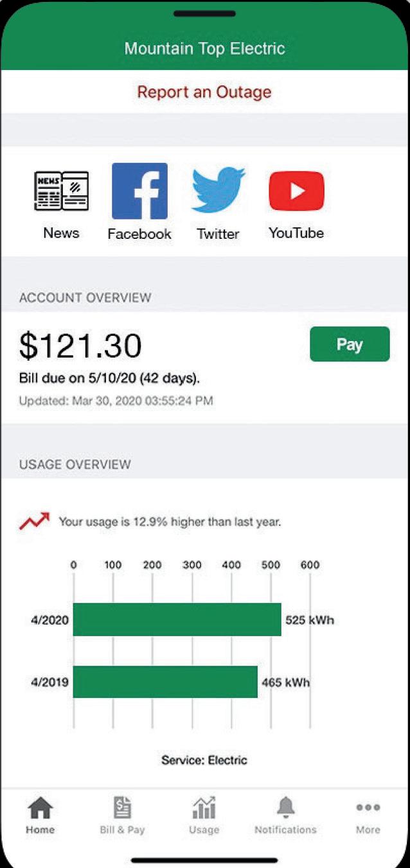This screenshot has width=410, height=868.
Task: Select the 4/2019 usage bar
Action: point(165,682)
